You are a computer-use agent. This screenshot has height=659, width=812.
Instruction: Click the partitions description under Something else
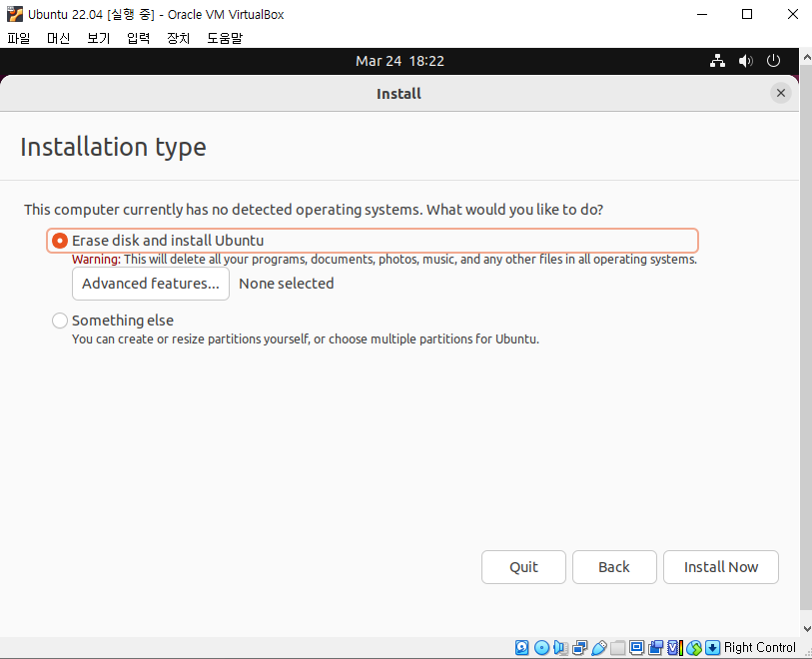pyautogui.click(x=306, y=339)
